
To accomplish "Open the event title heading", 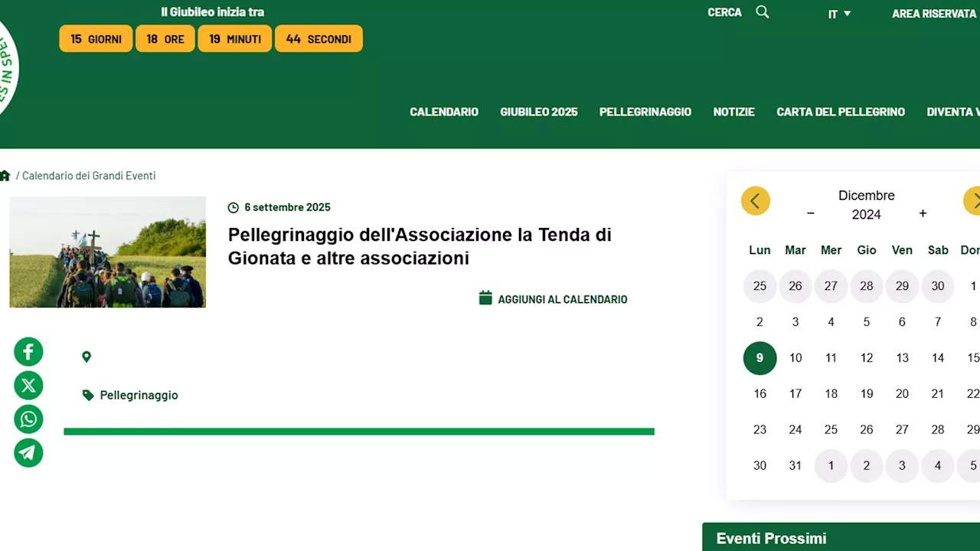I will point(420,246).
